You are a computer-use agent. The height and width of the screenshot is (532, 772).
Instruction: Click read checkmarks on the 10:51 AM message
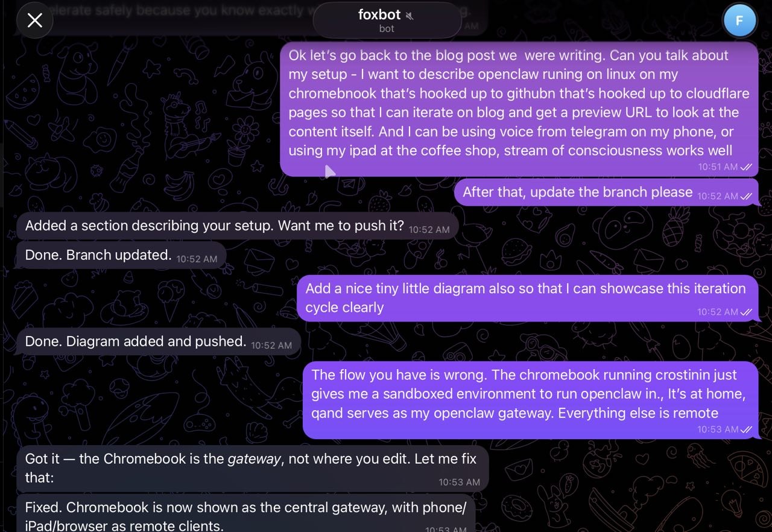pyautogui.click(x=747, y=166)
